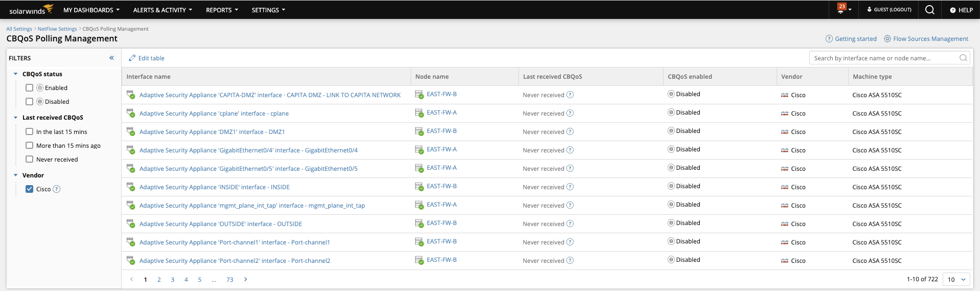The width and height of the screenshot is (980, 291).
Task: Open the All Settings breadcrumb link
Action: pyautogui.click(x=19, y=29)
